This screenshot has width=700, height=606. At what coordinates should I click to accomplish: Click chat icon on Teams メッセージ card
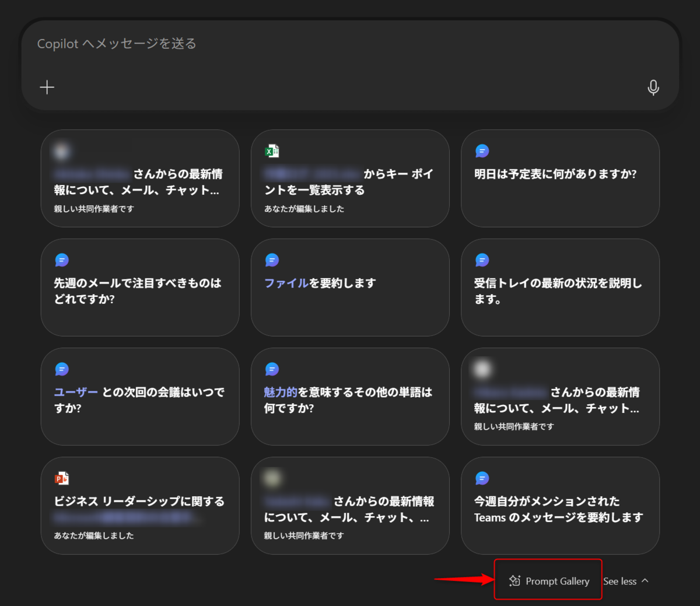tap(482, 478)
